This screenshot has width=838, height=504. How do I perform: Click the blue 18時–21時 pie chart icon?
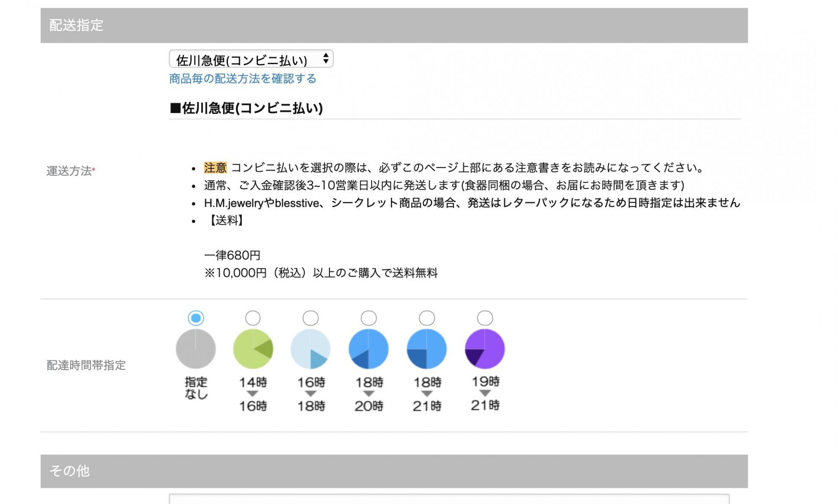click(x=427, y=349)
